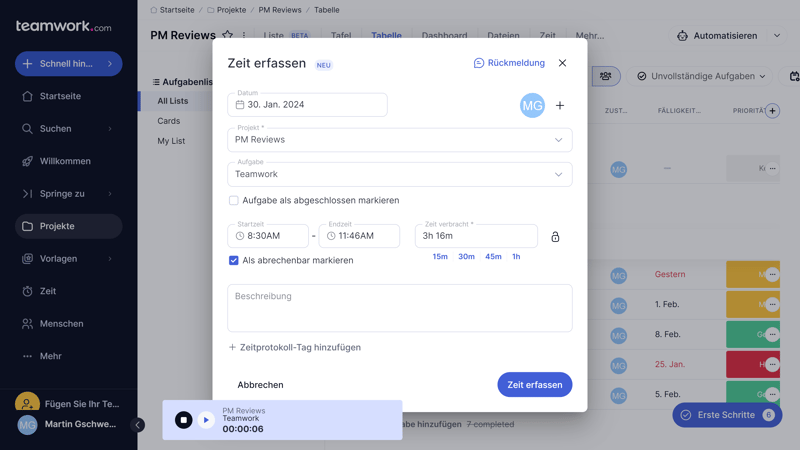Expand the Aufgabe dropdown Teamwork
800x450 pixels.
coord(399,174)
